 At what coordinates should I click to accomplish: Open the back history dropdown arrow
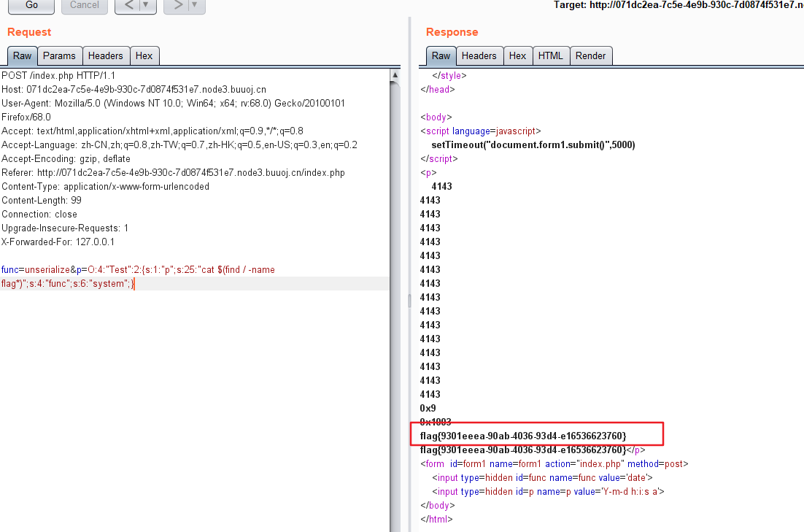click(147, 5)
